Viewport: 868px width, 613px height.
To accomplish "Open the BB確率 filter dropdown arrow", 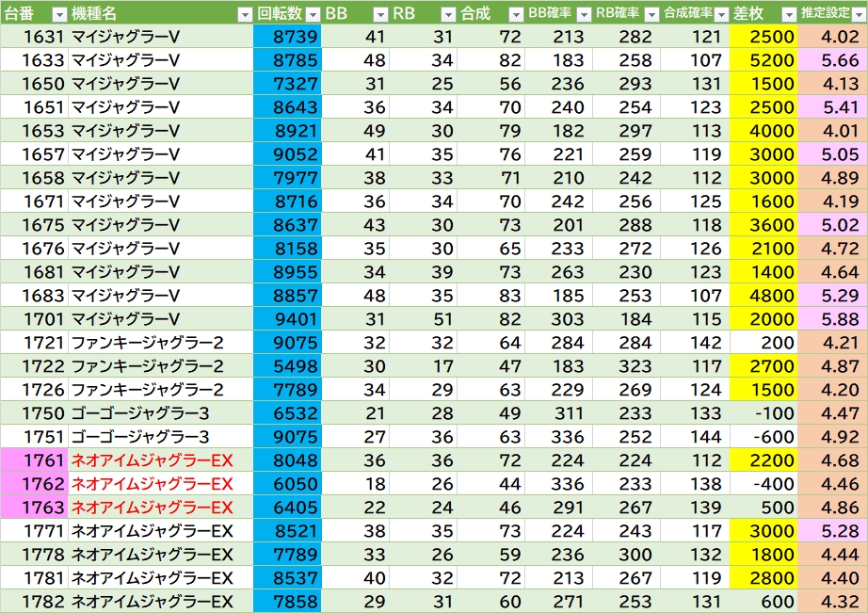I will tap(584, 14).
